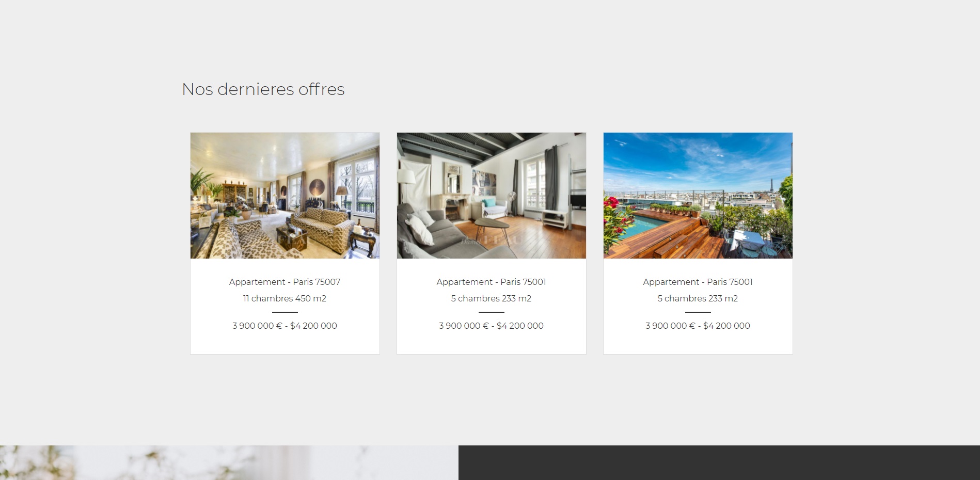Select the 11 chambres 450 m2 details text
This screenshot has width=980, height=480.
pyautogui.click(x=284, y=298)
